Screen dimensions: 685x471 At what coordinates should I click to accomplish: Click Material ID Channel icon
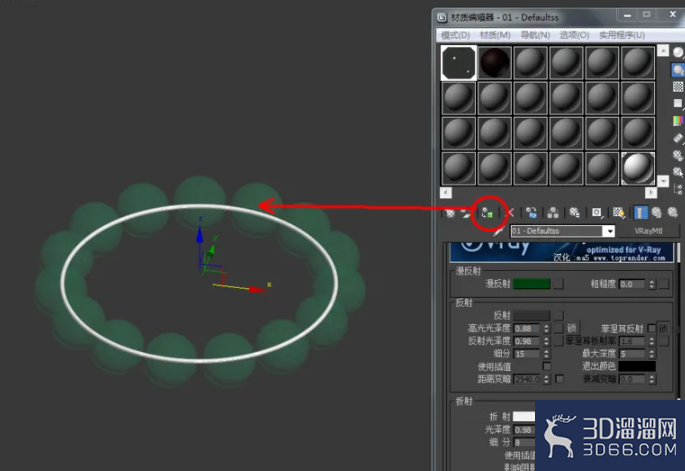[597, 213]
